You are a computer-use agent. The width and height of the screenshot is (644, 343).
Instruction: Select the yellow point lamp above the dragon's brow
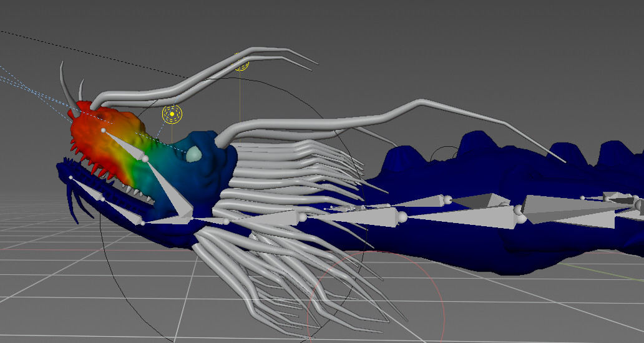coord(172,114)
